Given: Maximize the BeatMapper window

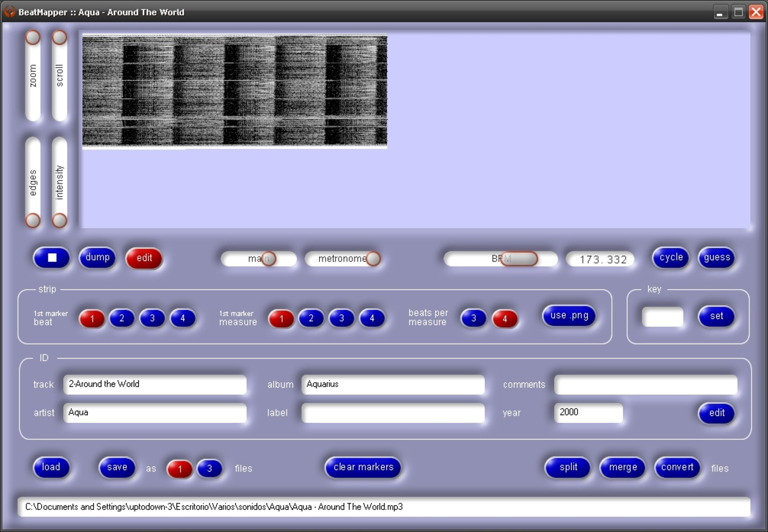Looking at the screenshot, I should (x=738, y=12).
